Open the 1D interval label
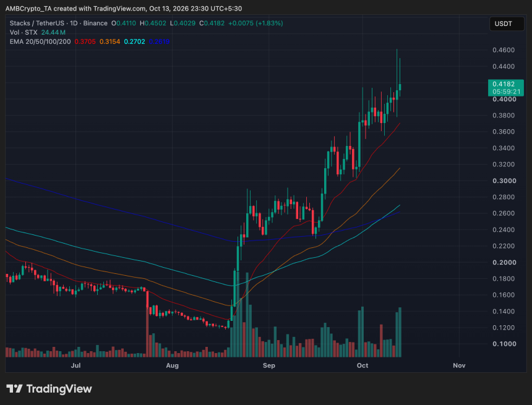 [x=74, y=23]
